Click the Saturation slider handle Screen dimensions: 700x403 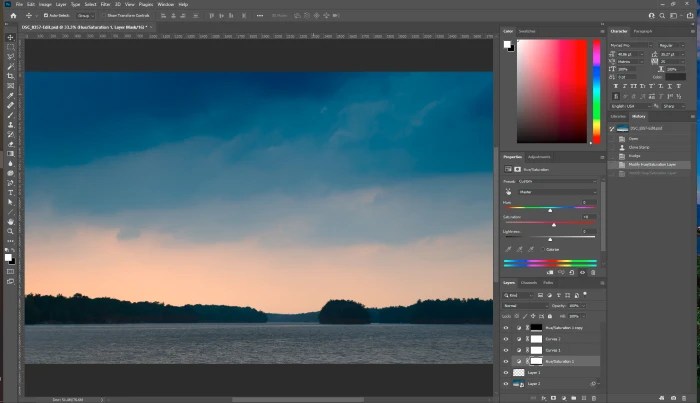pyautogui.click(x=553, y=225)
